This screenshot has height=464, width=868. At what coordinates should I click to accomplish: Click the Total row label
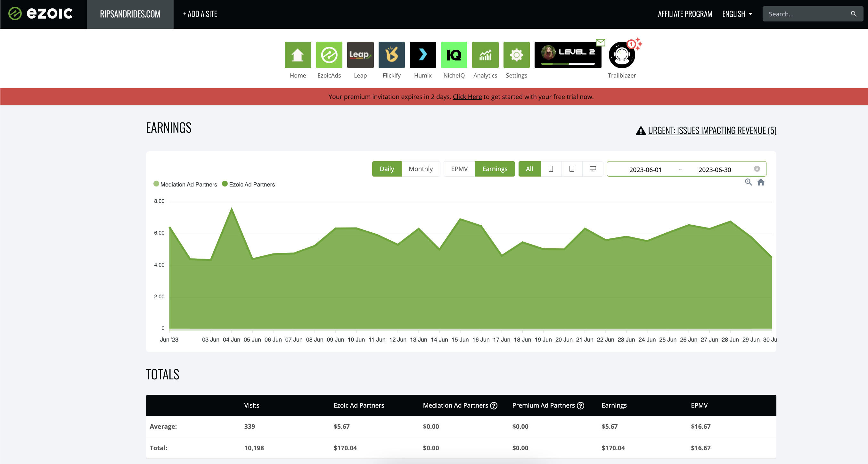pyautogui.click(x=158, y=448)
